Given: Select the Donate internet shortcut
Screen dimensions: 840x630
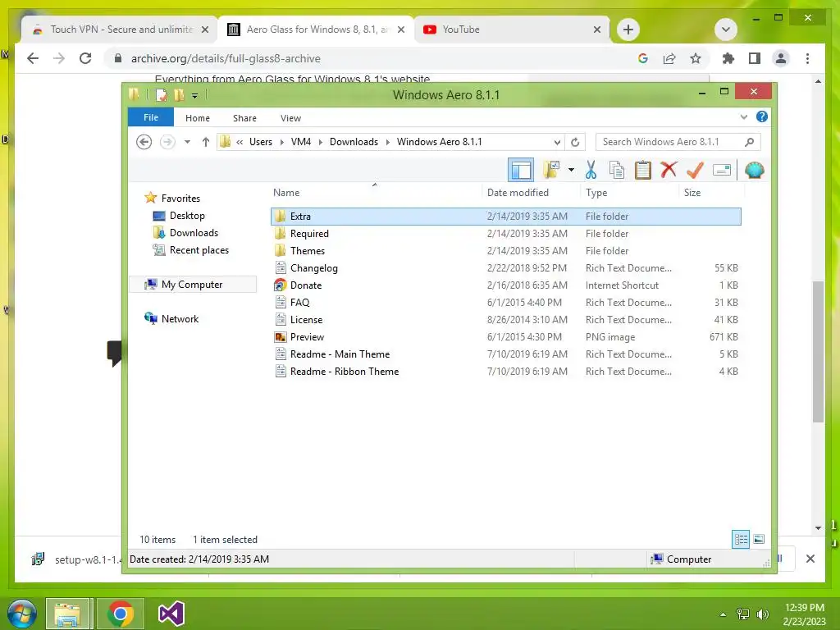Looking at the screenshot, I should [505, 285].
